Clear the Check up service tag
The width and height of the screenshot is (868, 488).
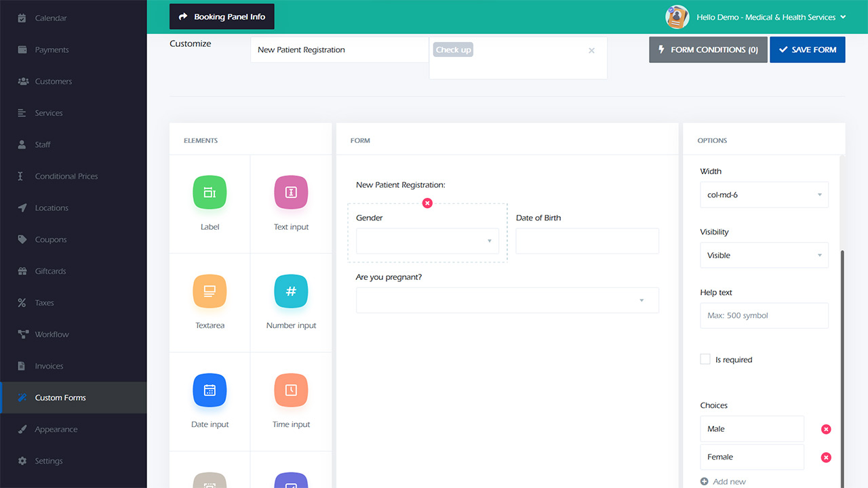(x=591, y=50)
